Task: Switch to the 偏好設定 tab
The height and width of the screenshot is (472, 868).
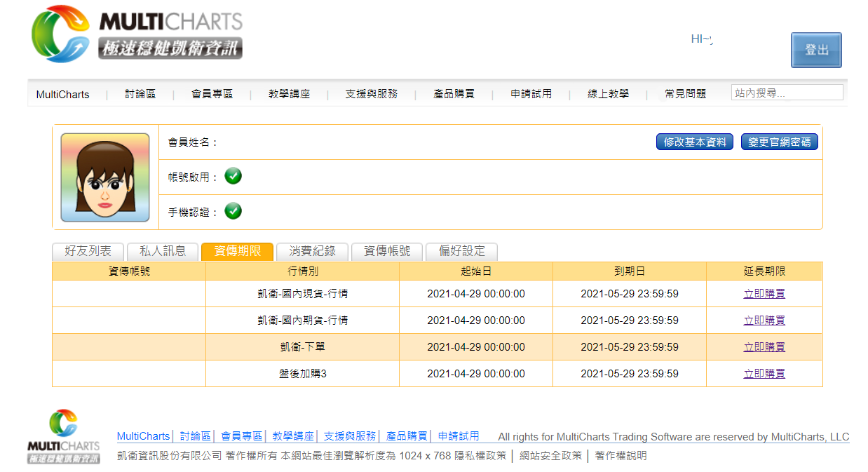Action: click(x=461, y=251)
